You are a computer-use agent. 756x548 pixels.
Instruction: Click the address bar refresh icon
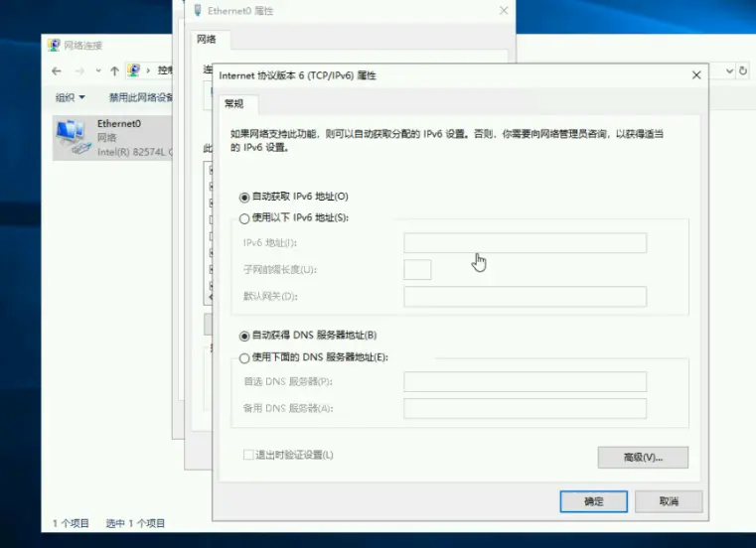pos(745,71)
